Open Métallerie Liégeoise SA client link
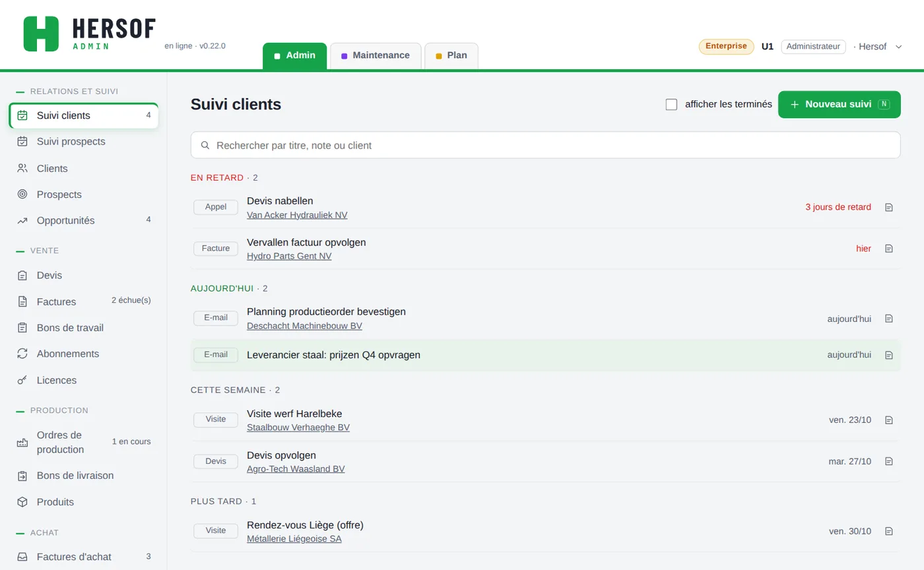Image resolution: width=924 pixels, height=570 pixels. [x=294, y=539]
